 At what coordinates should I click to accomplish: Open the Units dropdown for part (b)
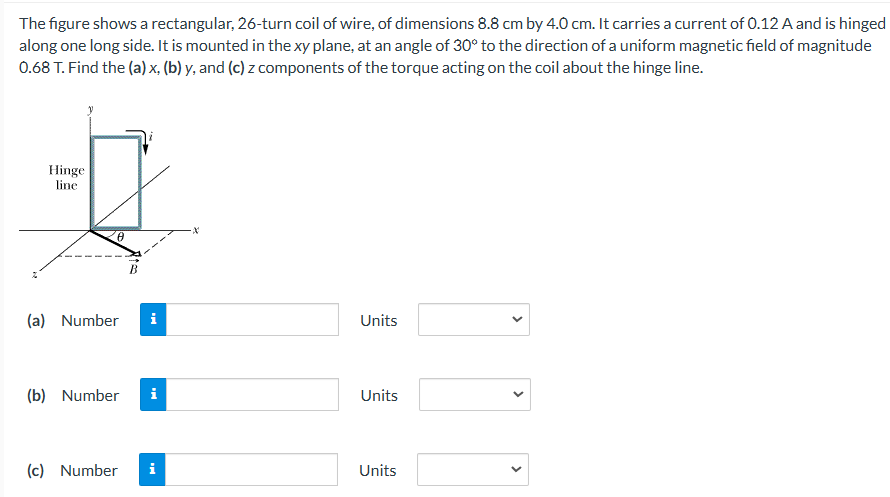(x=475, y=394)
